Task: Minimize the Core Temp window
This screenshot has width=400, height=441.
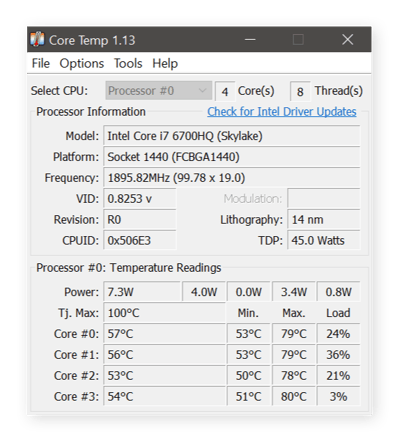Action: (x=250, y=39)
